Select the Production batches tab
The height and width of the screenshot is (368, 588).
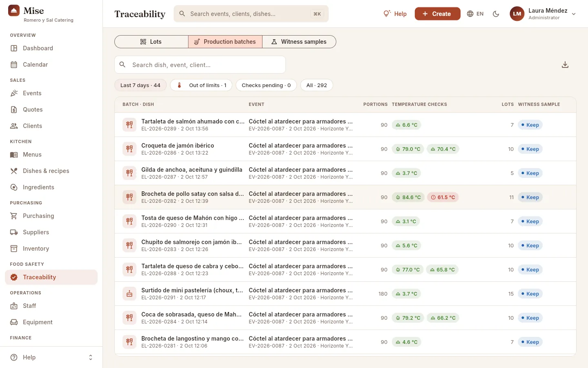pos(225,42)
